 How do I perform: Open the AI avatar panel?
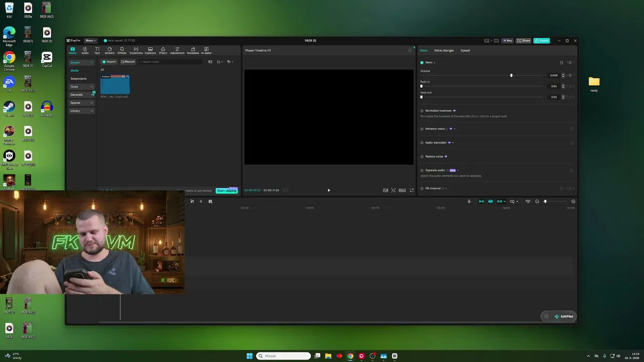206,50
